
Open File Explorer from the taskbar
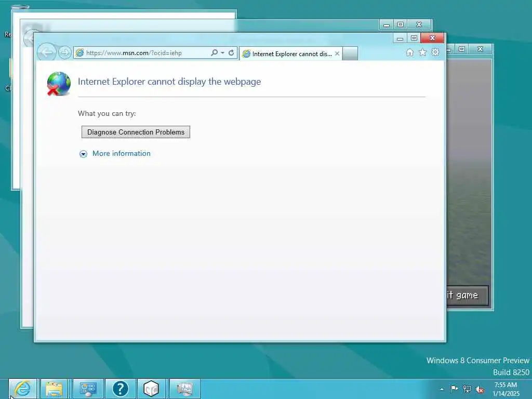coord(54,389)
